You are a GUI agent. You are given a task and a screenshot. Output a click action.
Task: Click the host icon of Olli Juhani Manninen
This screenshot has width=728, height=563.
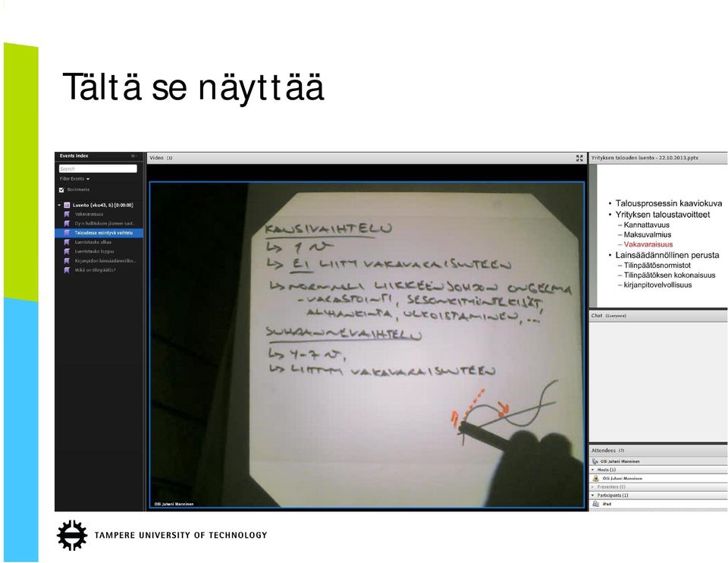coord(596,479)
